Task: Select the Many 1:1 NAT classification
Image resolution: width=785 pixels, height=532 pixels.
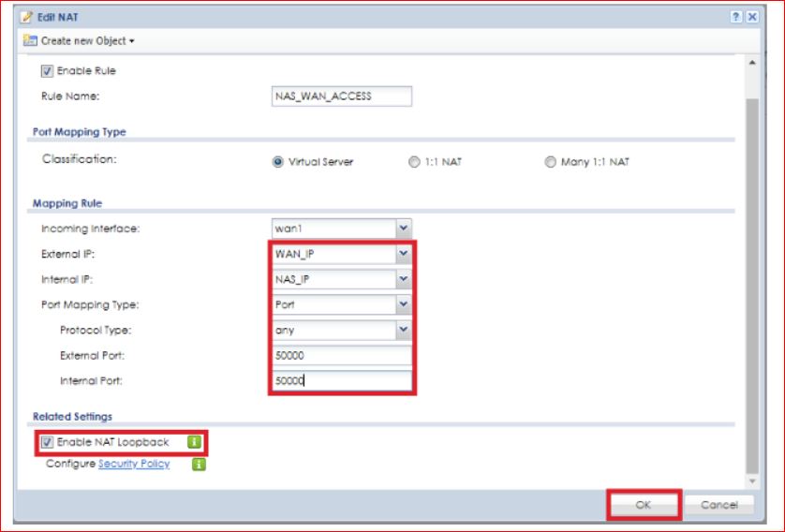Action: pos(550,162)
